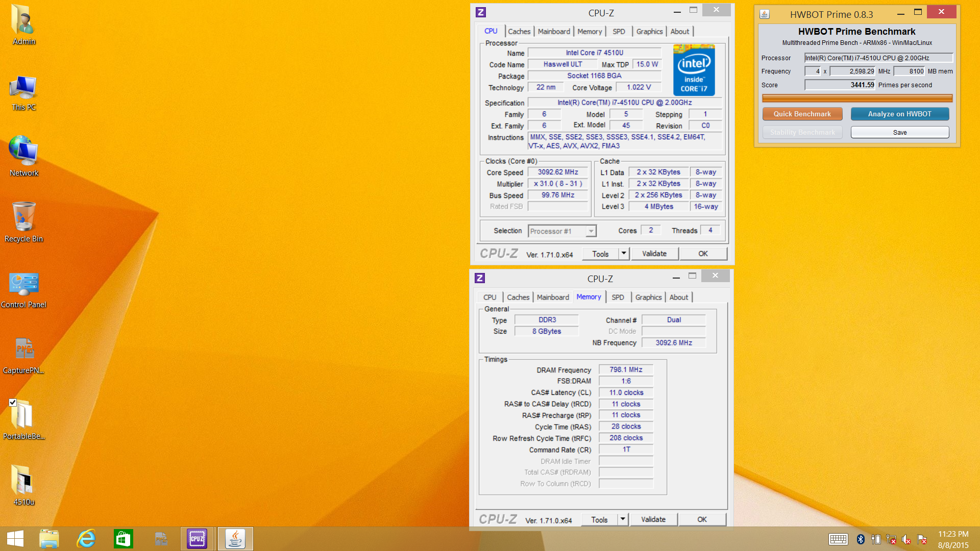Select the Core Speed value 3092.62 MHz

pyautogui.click(x=558, y=172)
